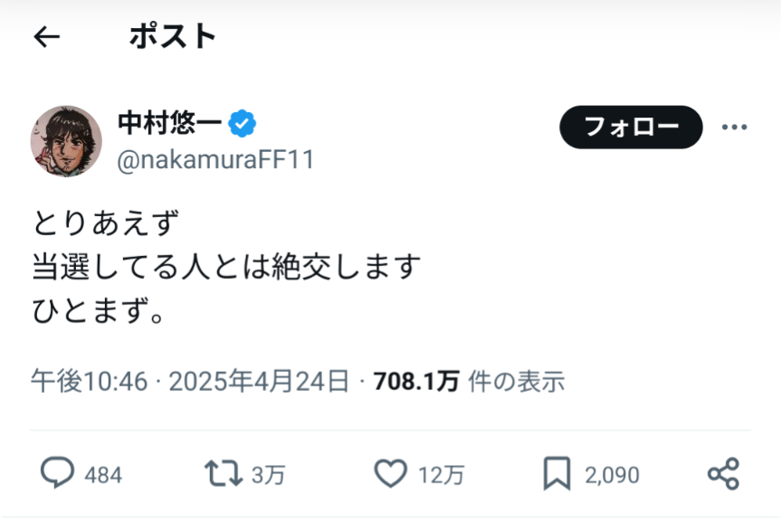The image size is (781, 532).
Task: Click the post text line 当選してる人とは絶交します
Action: click(226, 267)
